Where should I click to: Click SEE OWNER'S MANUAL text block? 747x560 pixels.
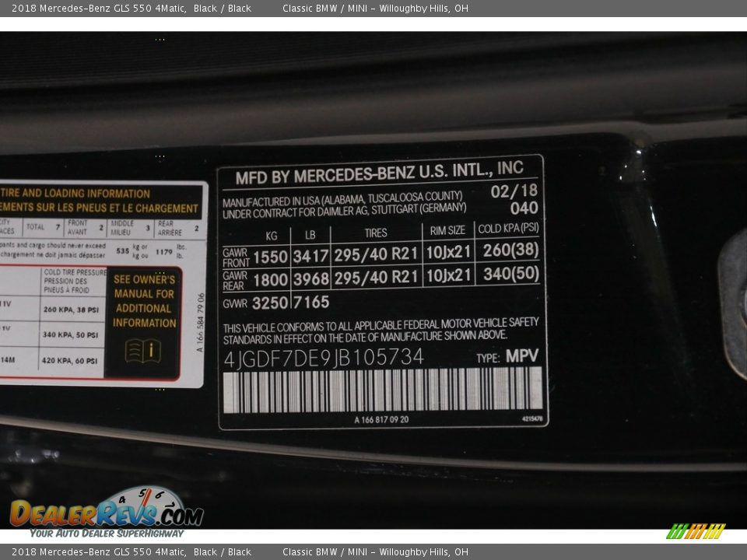pos(144,301)
